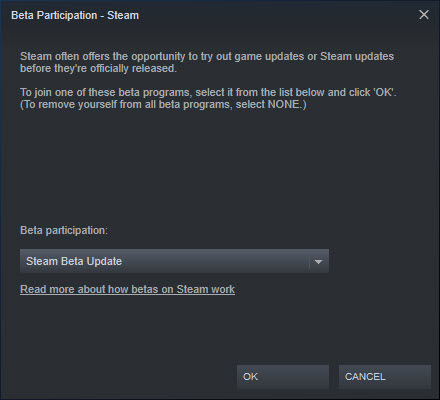The height and width of the screenshot is (400, 440).
Task: Click the word NONE in the instructions
Action: pos(284,104)
